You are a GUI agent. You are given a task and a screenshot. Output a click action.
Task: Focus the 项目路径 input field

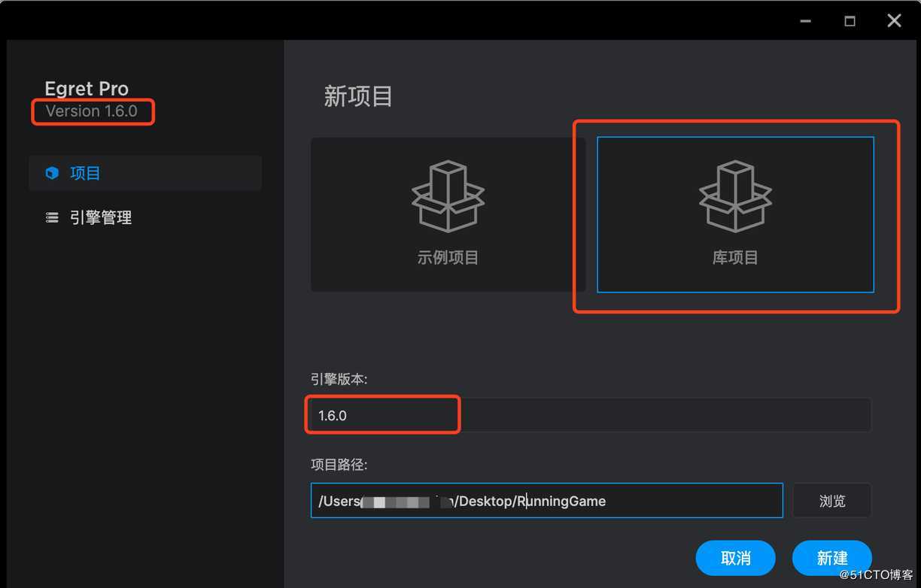pos(546,501)
